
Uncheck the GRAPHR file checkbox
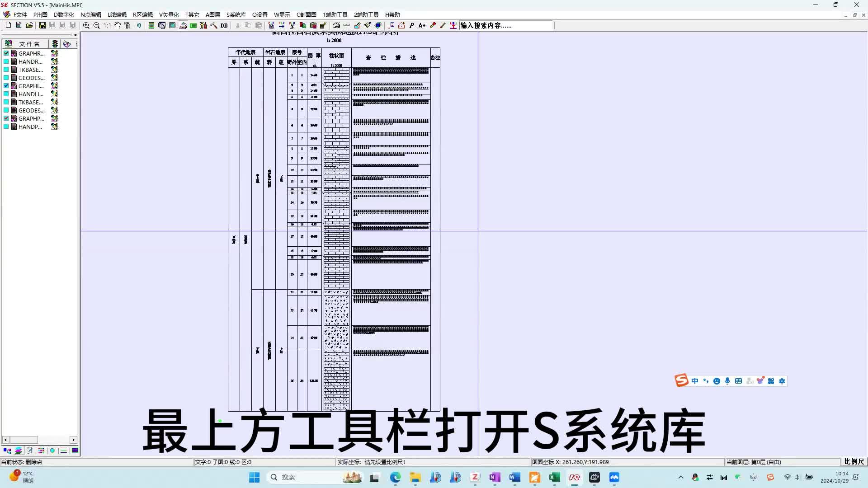6,53
